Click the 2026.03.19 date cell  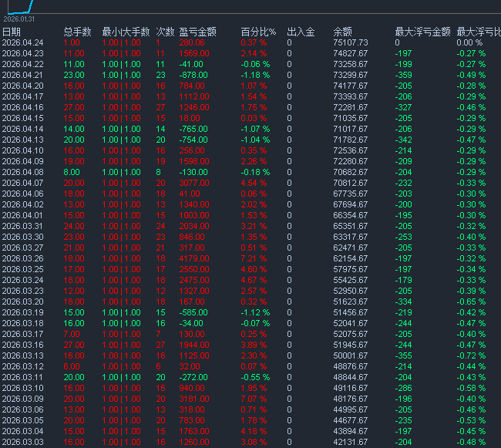pos(22,312)
